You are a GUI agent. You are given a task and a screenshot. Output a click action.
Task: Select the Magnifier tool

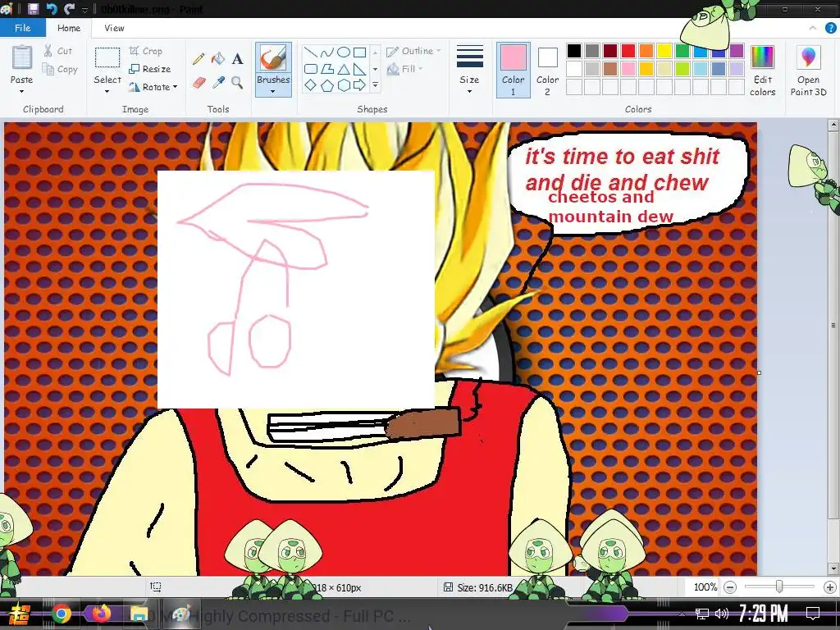coord(237,83)
